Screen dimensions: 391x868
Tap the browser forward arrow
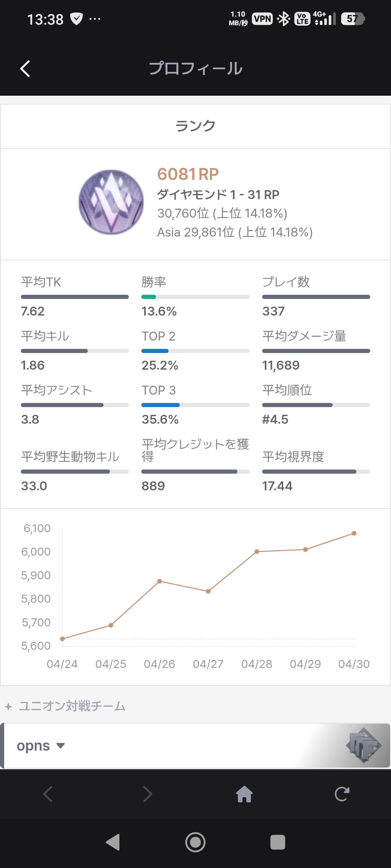[x=147, y=794]
